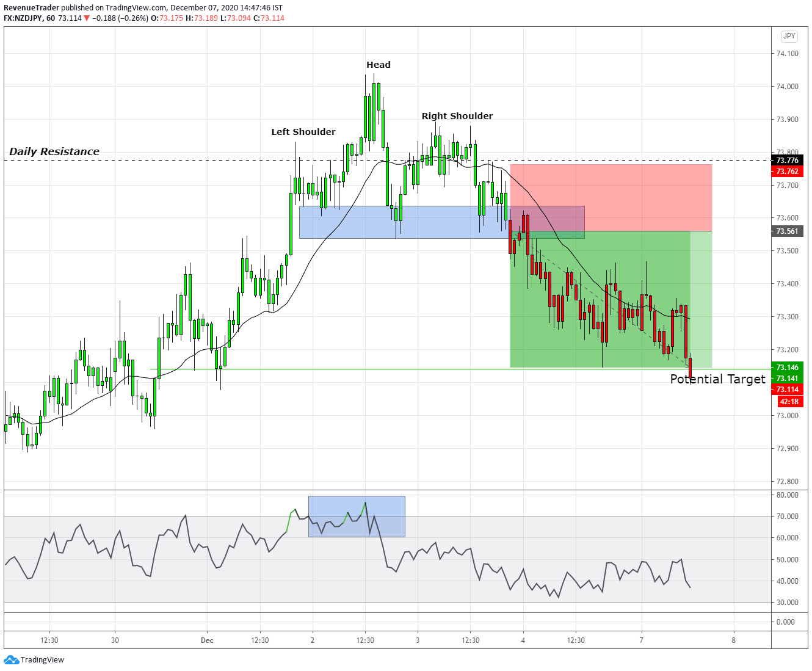Click the 'RevenueTrader' author name
The height and width of the screenshot is (671, 812).
point(31,8)
